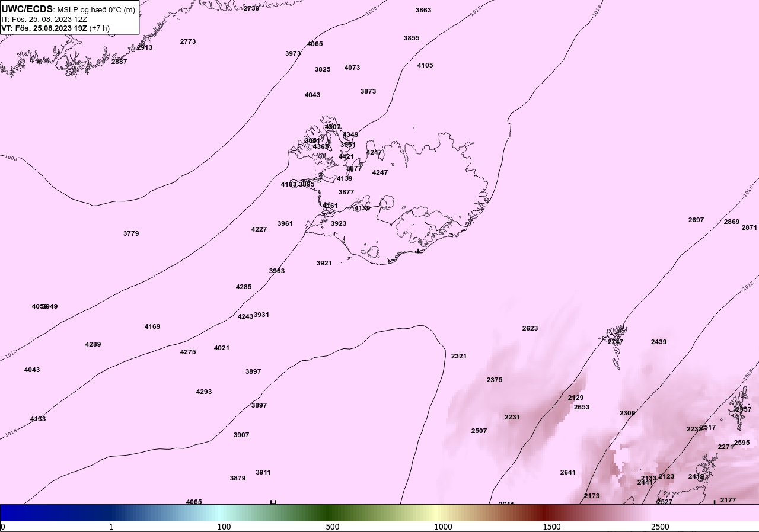Screen dimensions: 759x532
Task: Click the 2653 label
Action: pos(582,407)
